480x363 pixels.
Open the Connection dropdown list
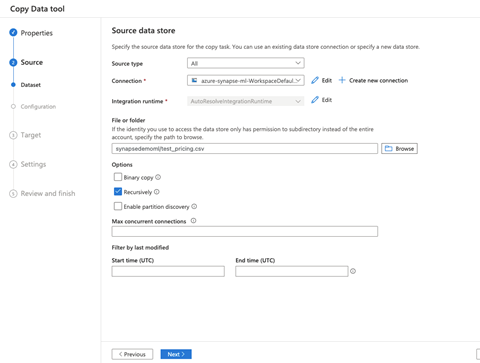click(x=246, y=80)
